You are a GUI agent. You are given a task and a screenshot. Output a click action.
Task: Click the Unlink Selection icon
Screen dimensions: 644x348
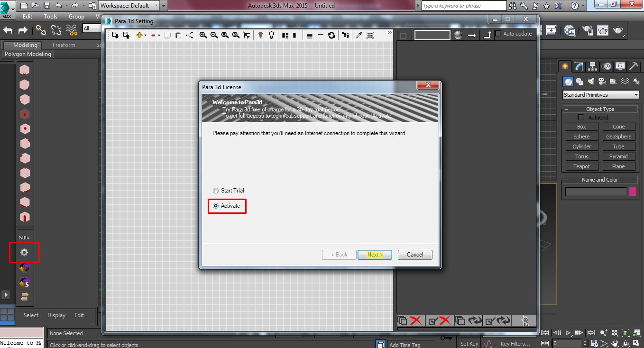[x=56, y=30]
